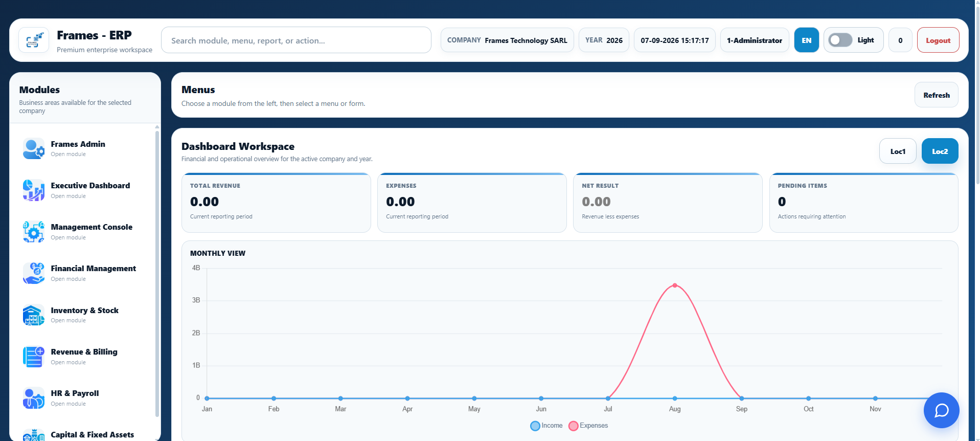The width and height of the screenshot is (980, 441).
Task: Select the Revenue & Billing invoice icon
Action: (34, 357)
